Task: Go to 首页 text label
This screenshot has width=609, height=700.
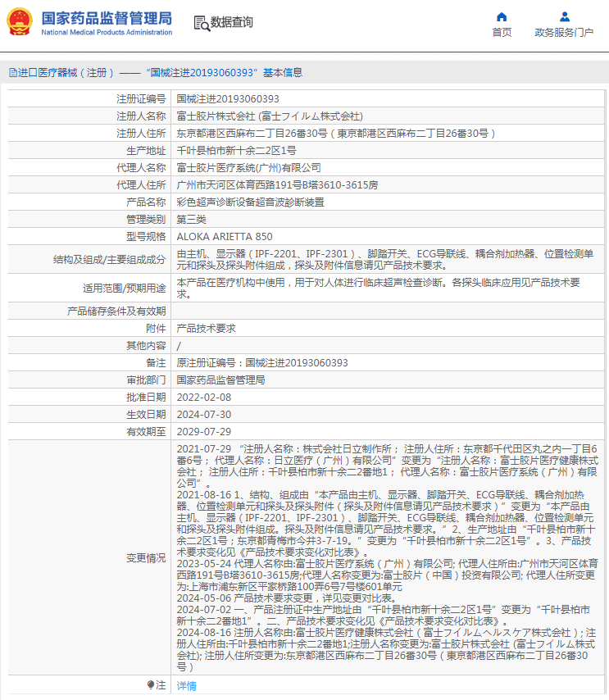Action: [502, 33]
